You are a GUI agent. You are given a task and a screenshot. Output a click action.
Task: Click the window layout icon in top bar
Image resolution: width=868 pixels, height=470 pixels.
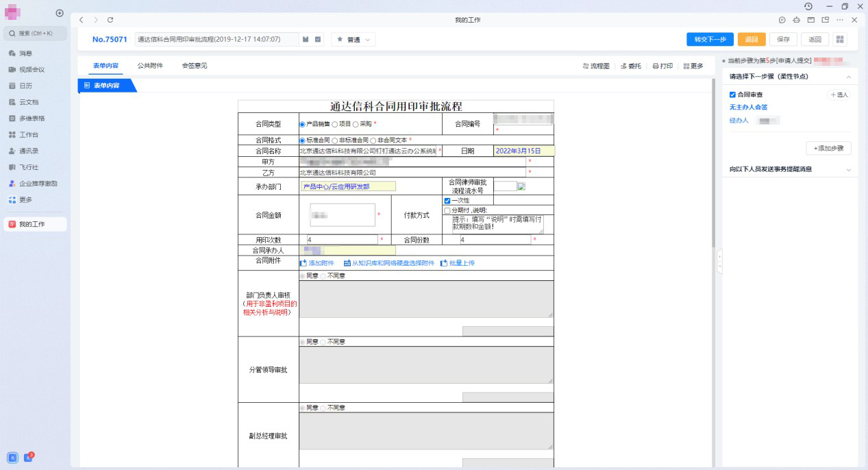pyautogui.click(x=810, y=20)
